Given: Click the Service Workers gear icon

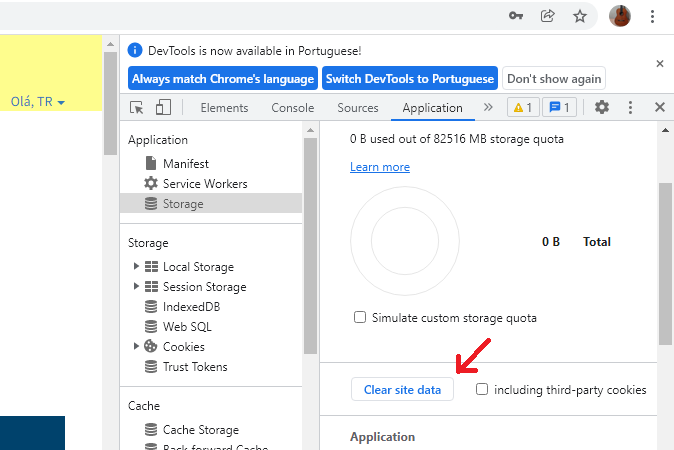Looking at the screenshot, I should [x=150, y=183].
